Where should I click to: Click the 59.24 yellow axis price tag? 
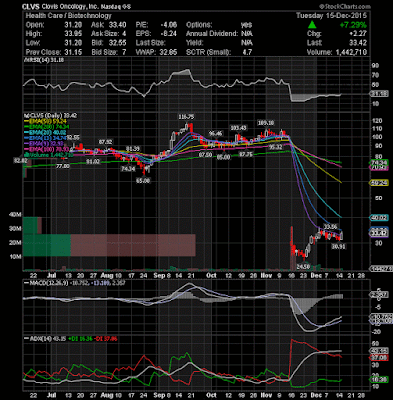pyautogui.click(x=379, y=183)
